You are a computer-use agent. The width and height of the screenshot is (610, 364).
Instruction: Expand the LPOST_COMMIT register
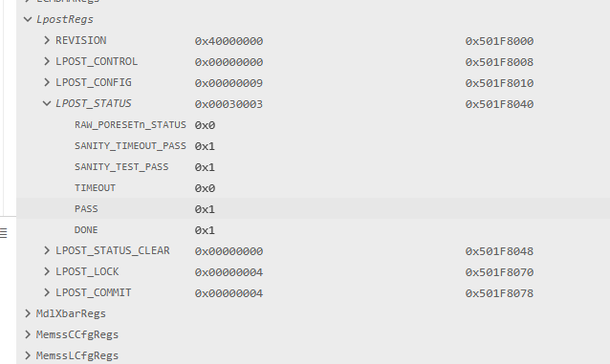point(47,292)
